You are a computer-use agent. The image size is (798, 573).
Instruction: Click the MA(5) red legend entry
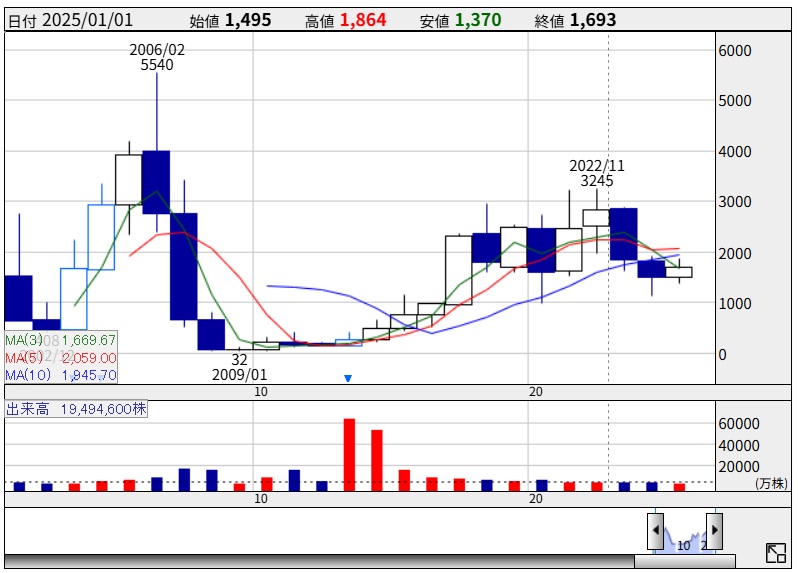[60, 357]
